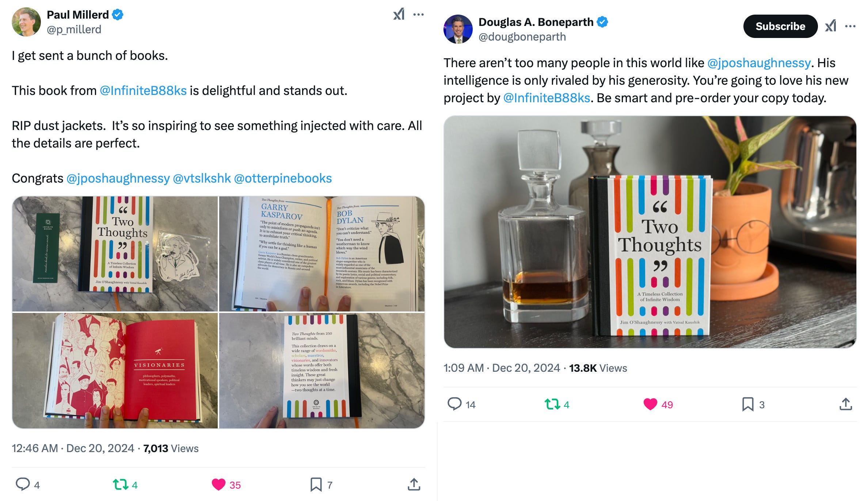Open the red Visionaries page photo
The width and height of the screenshot is (868, 501).
[115, 371]
